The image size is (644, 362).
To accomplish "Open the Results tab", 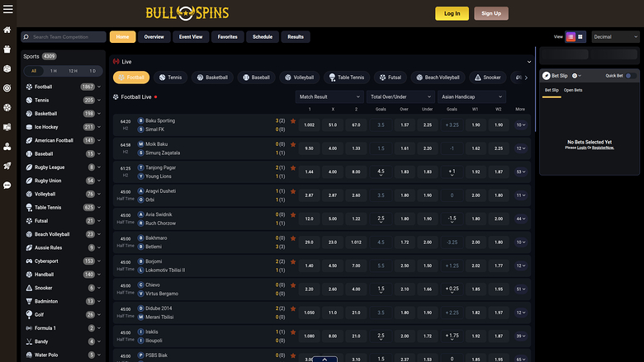I will click(296, 37).
